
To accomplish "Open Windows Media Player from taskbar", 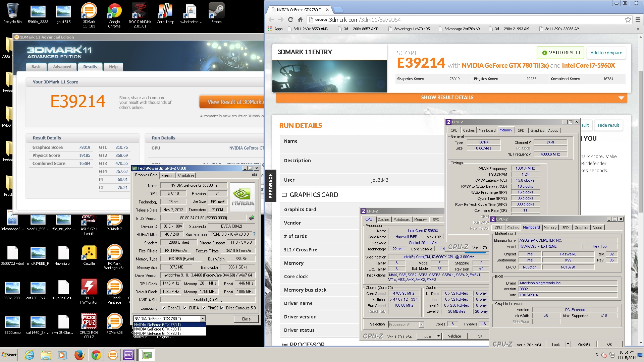I will 62,355.
